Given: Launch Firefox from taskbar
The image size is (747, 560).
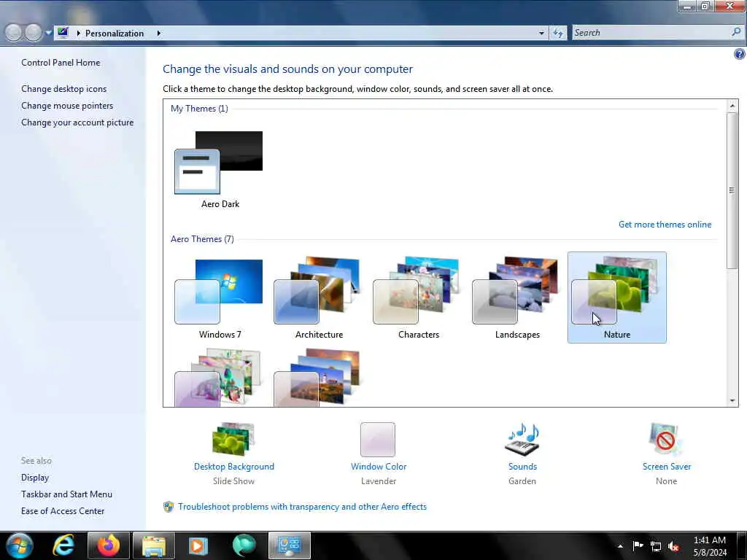Looking at the screenshot, I should point(108,545).
